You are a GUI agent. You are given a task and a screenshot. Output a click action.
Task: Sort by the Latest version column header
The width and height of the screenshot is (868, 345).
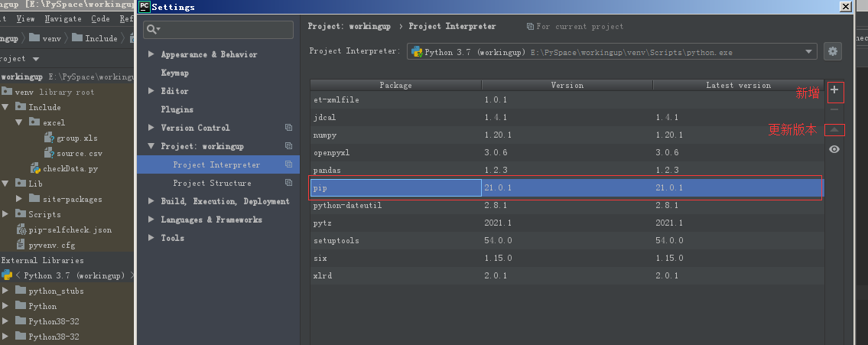coord(737,85)
